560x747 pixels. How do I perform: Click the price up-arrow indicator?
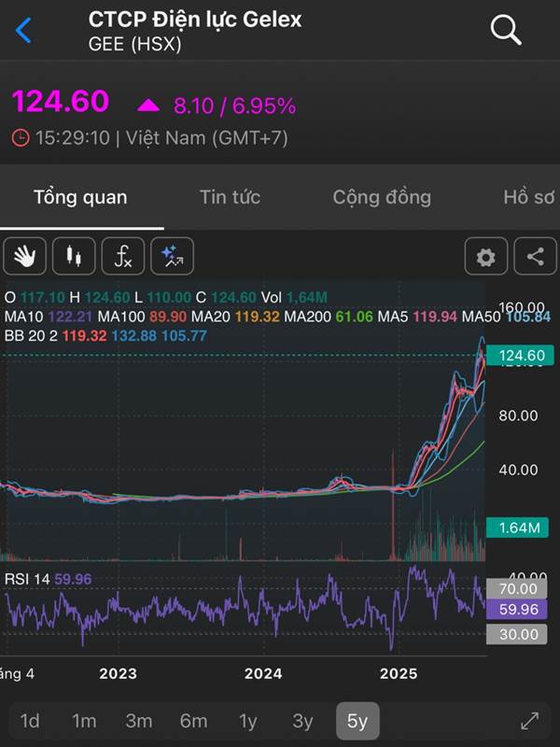148,106
